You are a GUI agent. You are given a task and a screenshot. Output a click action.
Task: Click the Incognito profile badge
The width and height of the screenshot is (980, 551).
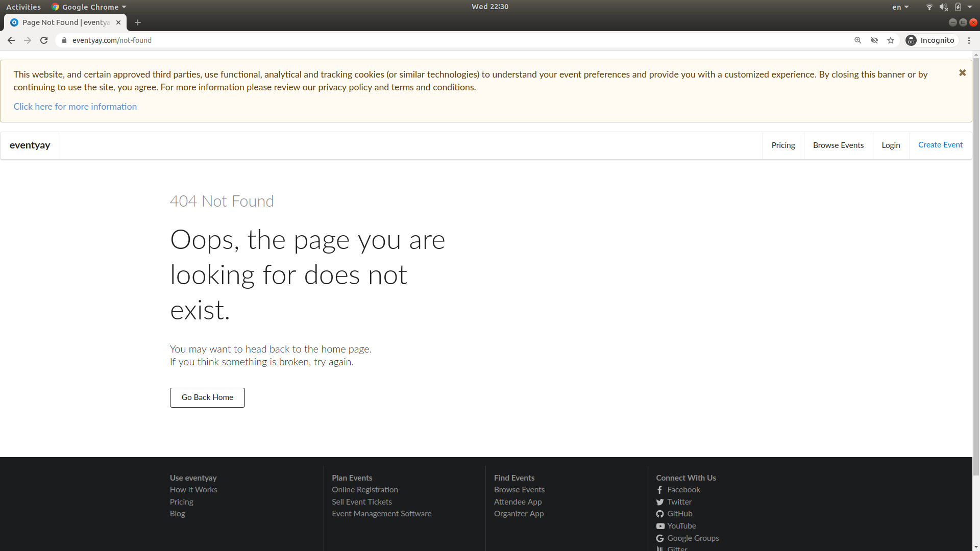[x=931, y=40]
